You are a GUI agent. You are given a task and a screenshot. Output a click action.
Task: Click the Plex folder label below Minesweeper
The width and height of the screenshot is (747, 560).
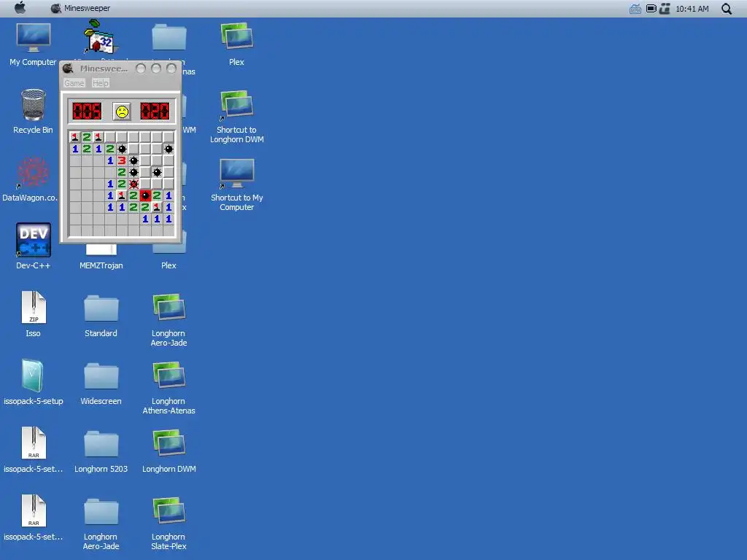(x=169, y=265)
